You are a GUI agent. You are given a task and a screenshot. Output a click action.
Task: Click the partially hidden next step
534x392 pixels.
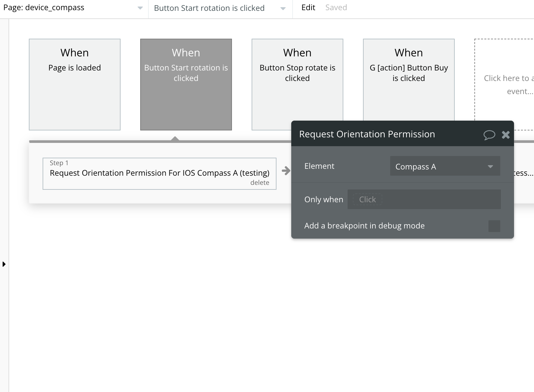pyautogui.click(x=524, y=173)
